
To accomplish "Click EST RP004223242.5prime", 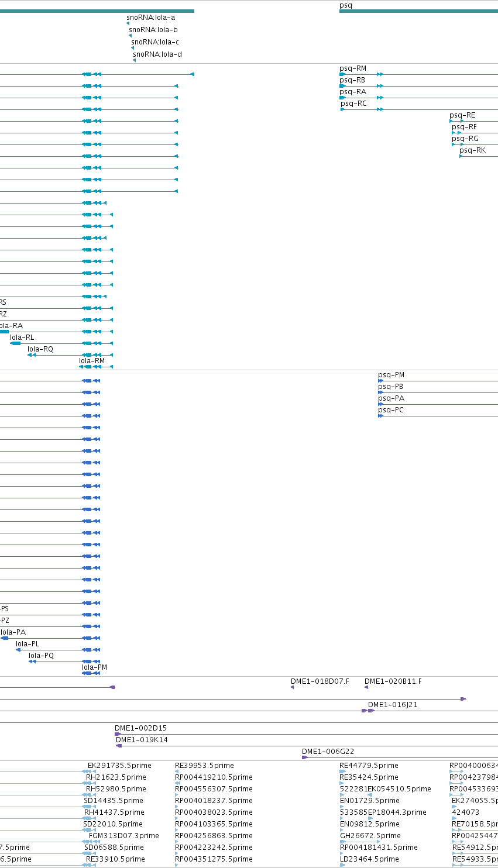I will point(214,848).
